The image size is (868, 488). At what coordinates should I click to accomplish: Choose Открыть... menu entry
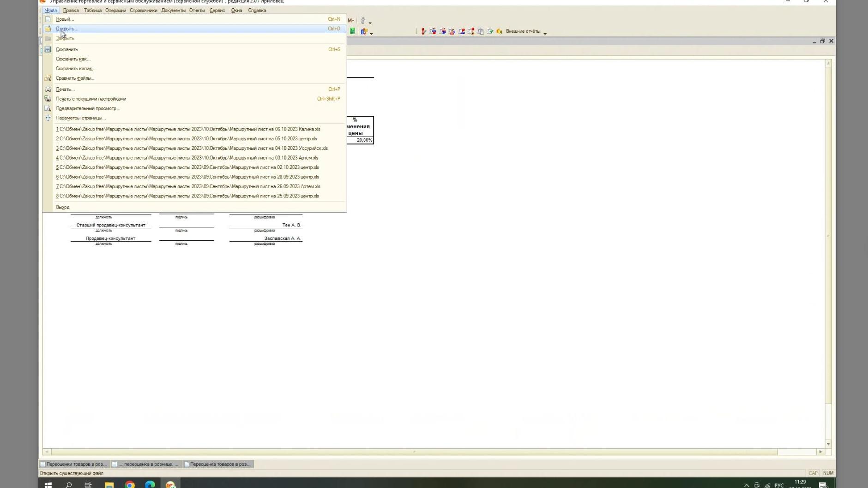[194, 29]
